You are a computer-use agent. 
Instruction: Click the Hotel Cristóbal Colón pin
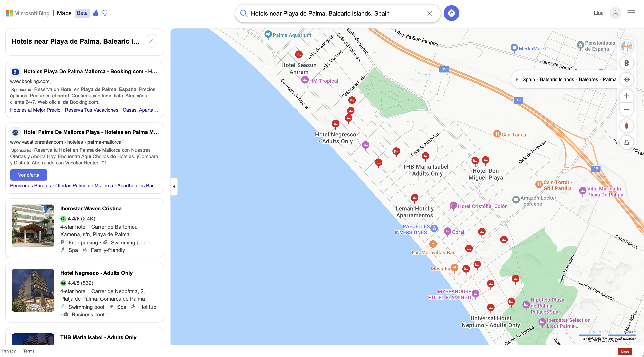click(453, 206)
